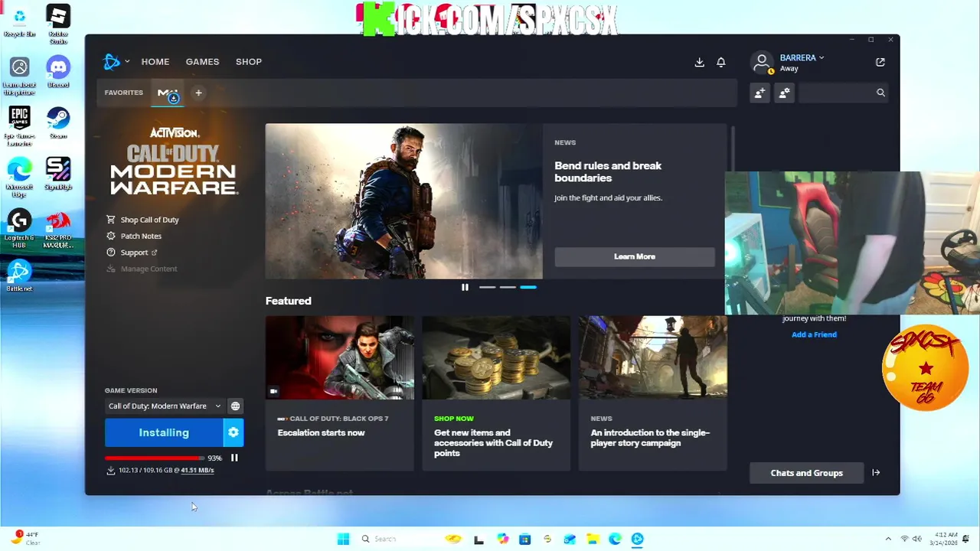
Task: Open File Explorer from the taskbar
Action: click(x=593, y=539)
